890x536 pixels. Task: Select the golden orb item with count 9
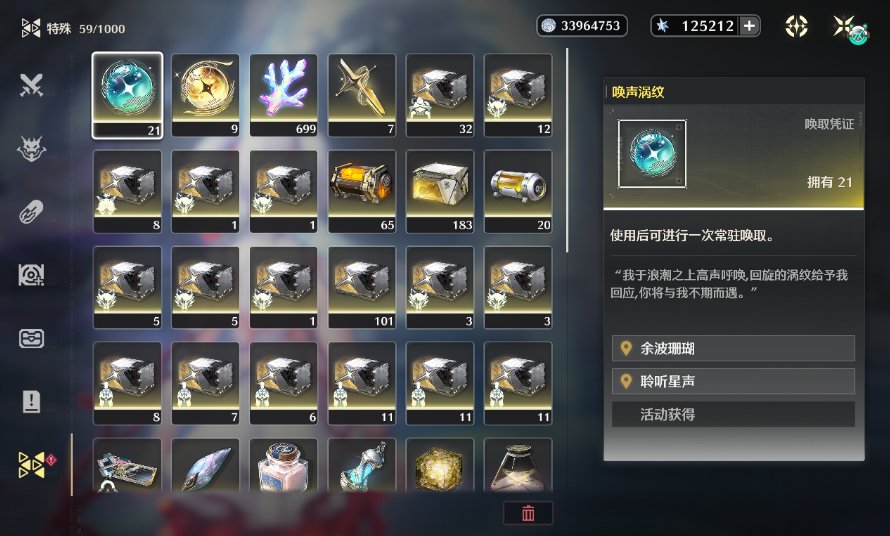205,95
